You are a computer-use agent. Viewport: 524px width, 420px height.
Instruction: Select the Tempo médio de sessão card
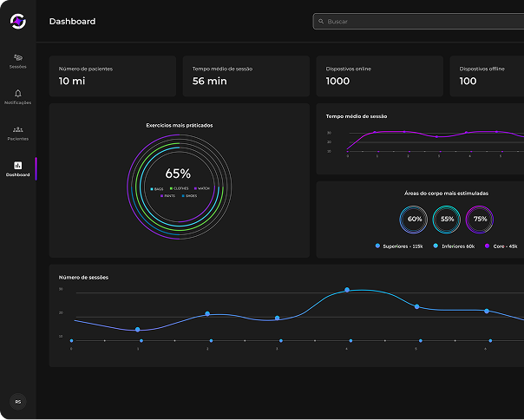pyautogui.click(x=246, y=76)
